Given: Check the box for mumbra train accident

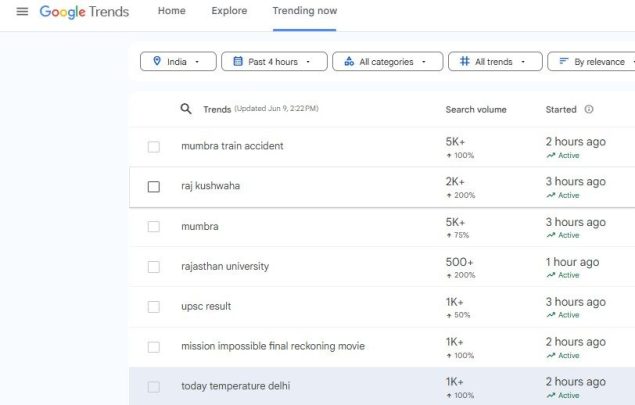Looking at the screenshot, I should coord(153,147).
